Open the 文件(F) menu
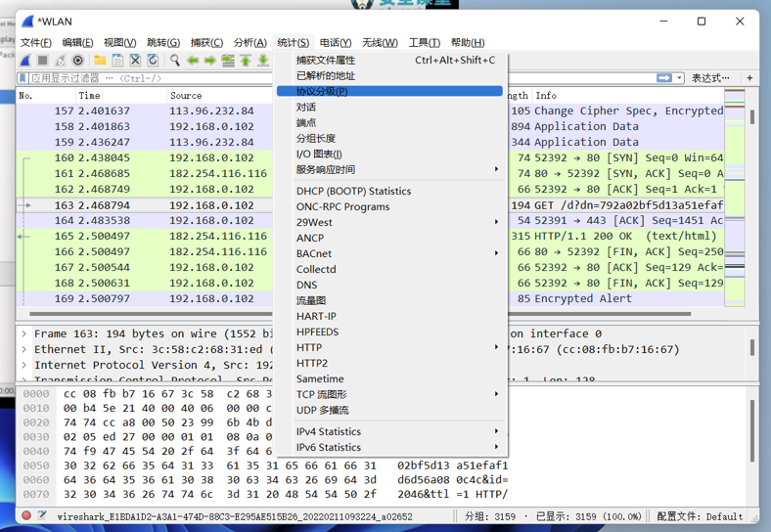771x532 pixels. 36,43
